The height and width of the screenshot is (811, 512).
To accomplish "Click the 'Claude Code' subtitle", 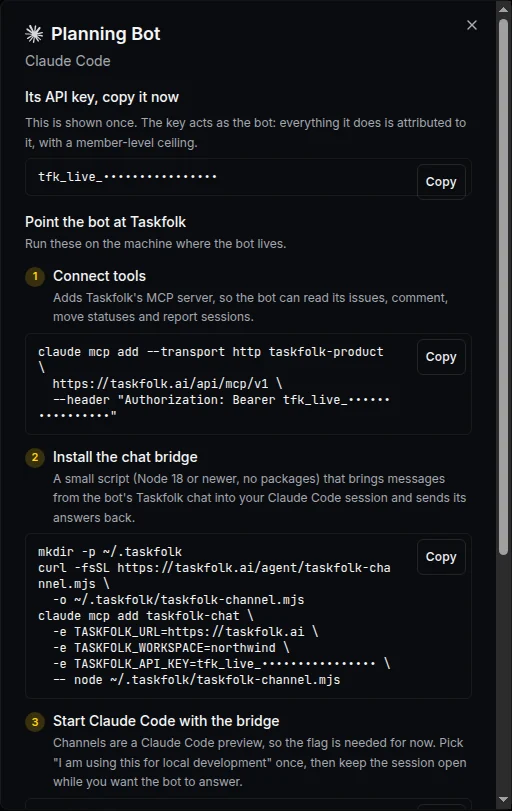I will (x=68, y=61).
